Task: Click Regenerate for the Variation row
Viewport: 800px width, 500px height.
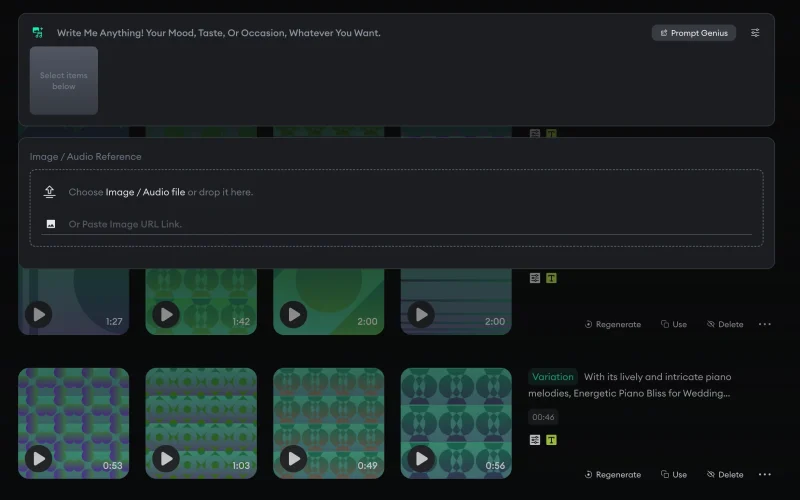Action: (613, 474)
